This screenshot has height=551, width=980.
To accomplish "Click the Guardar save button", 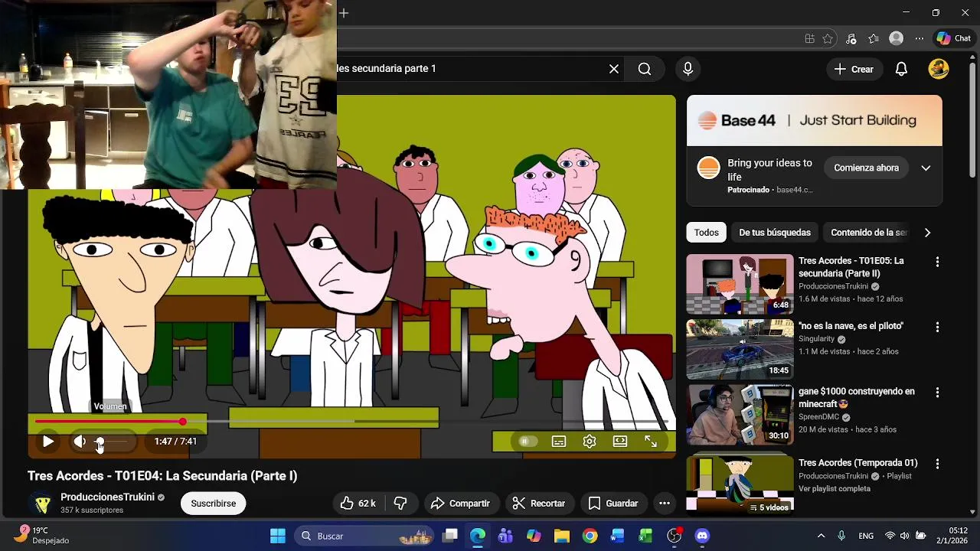I will click(x=612, y=504).
